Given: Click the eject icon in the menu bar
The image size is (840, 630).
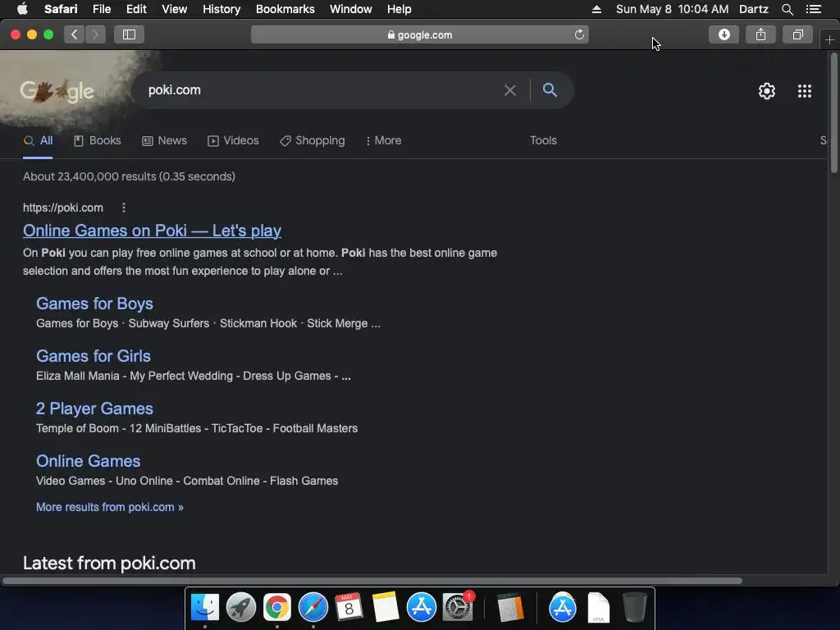Looking at the screenshot, I should [596, 9].
